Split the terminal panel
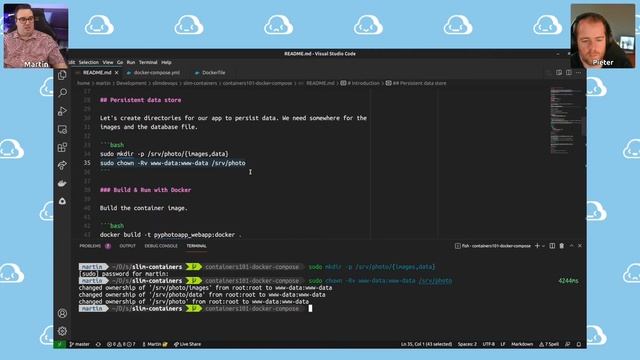 552,246
